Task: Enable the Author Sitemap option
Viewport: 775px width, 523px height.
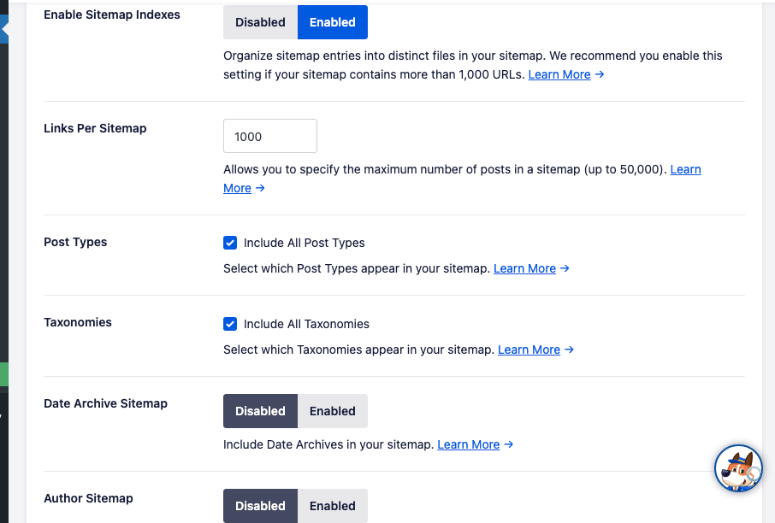Action: (332, 506)
